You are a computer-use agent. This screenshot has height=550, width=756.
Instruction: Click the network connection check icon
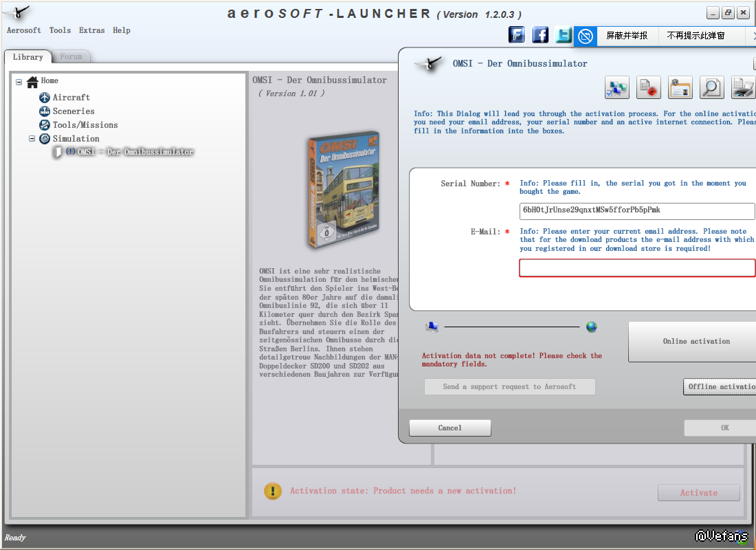[x=616, y=87]
